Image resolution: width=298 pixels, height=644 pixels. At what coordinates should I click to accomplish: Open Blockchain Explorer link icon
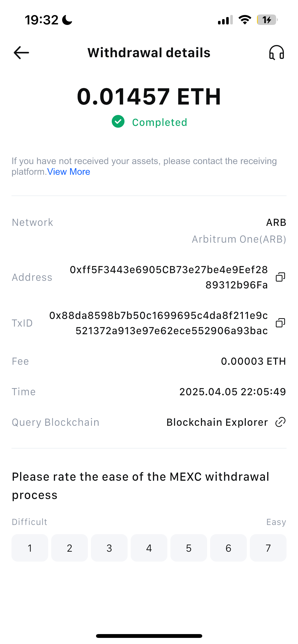[x=280, y=422]
